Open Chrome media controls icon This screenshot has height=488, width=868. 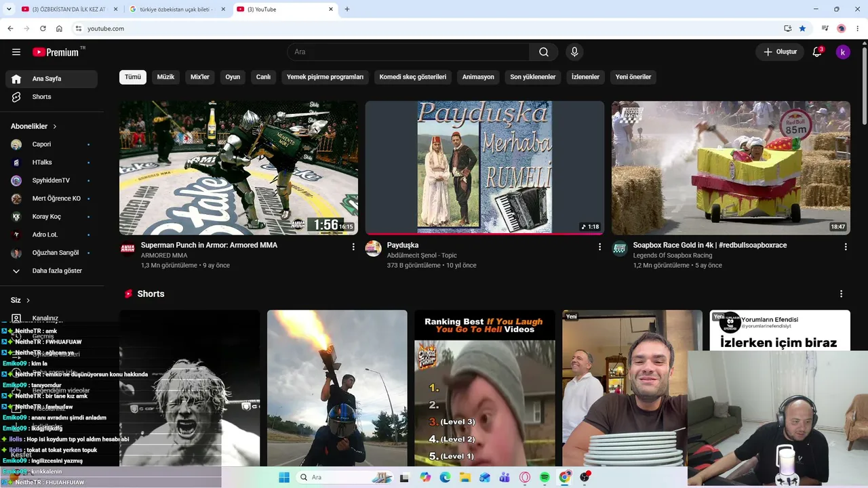(825, 28)
